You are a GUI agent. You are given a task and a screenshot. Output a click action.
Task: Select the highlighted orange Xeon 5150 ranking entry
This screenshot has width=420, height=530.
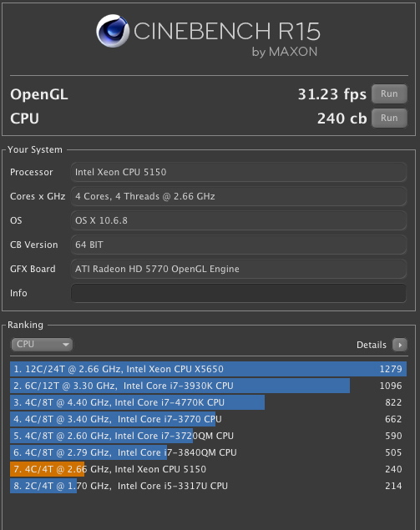[208, 469]
